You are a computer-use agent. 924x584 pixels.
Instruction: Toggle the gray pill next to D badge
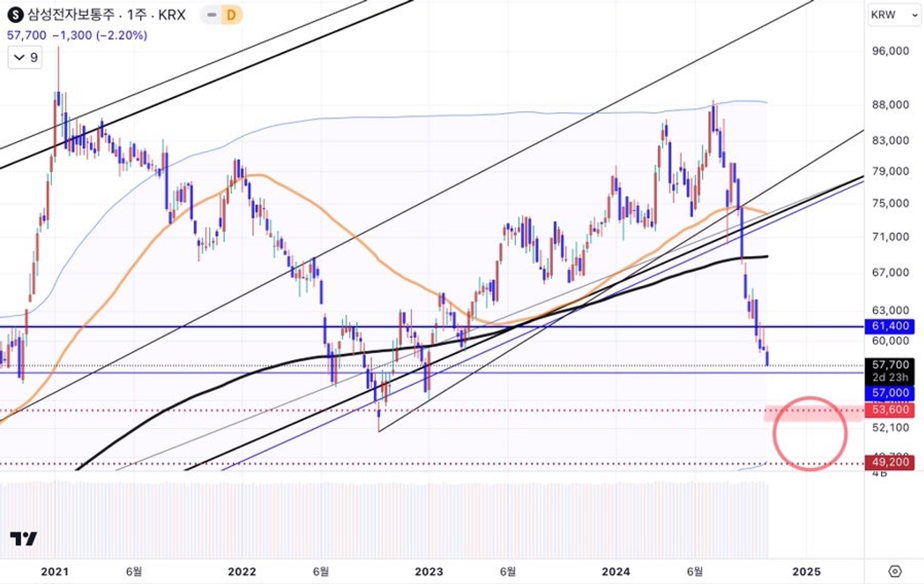click(x=211, y=15)
